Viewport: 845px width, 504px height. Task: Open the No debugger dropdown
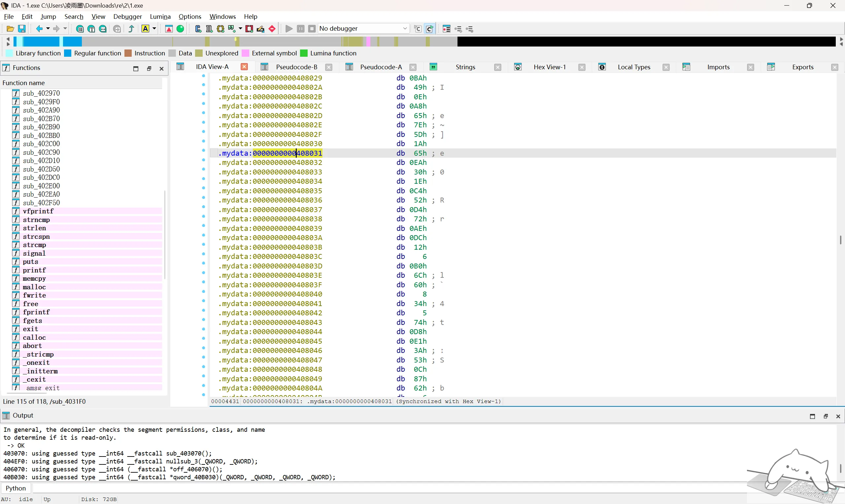363,28
